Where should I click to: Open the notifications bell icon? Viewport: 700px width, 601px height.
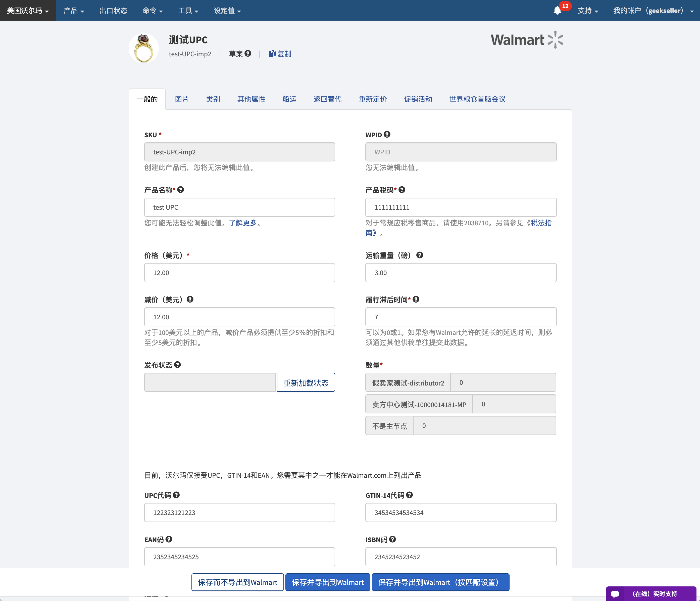click(558, 11)
